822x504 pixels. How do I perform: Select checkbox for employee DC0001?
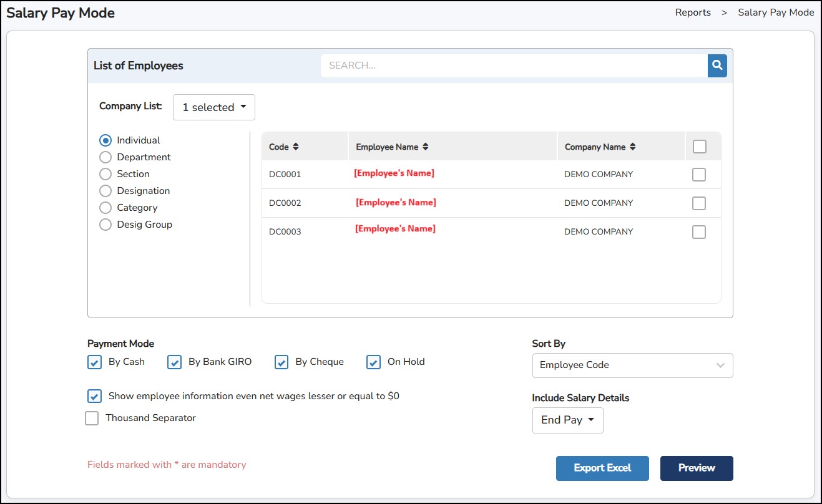point(699,175)
